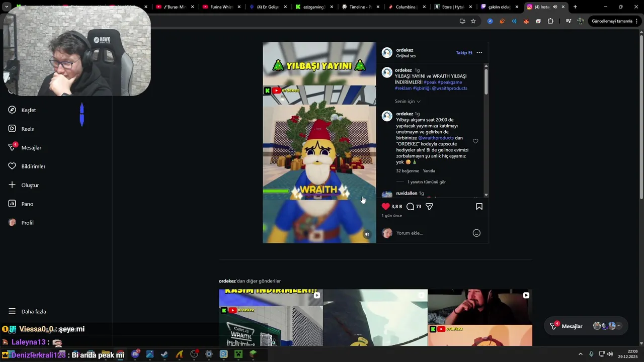Bookmark page with star icon

coord(473,21)
